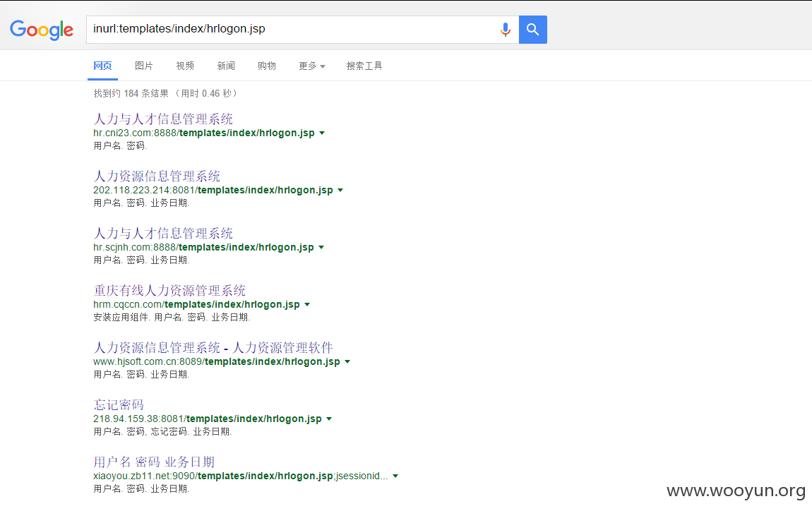
Task: Click the www.hjsoft.com.cn:8089 URL text
Action: point(217,361)
